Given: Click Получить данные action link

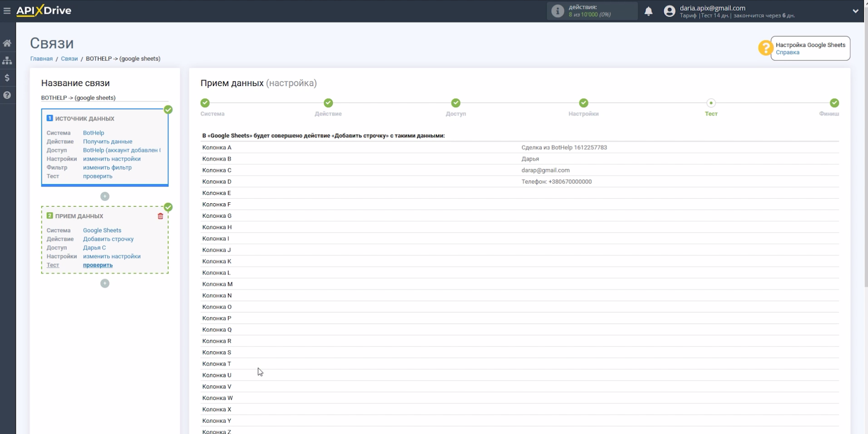Looking at the screenshot, I should (x=108, y=141).
